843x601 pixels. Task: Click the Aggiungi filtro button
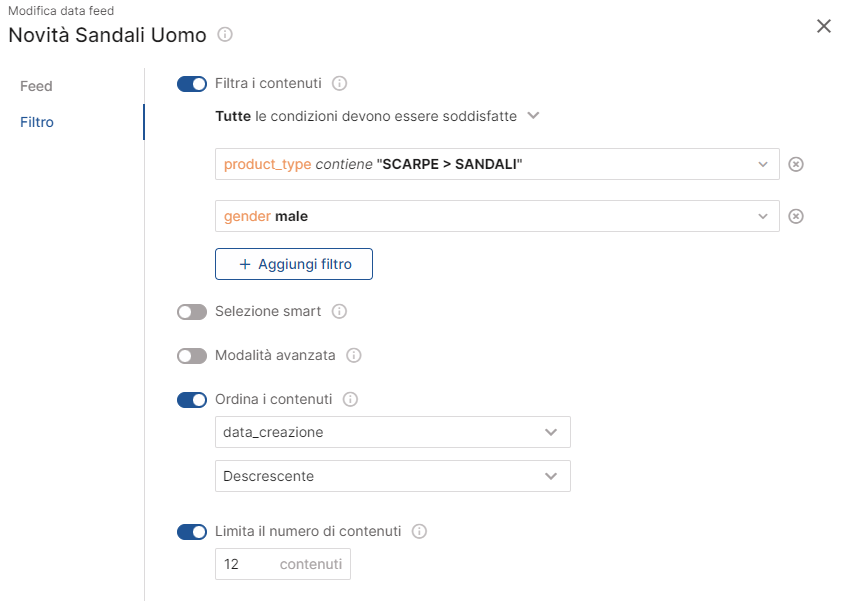click(x=294, y=264)
